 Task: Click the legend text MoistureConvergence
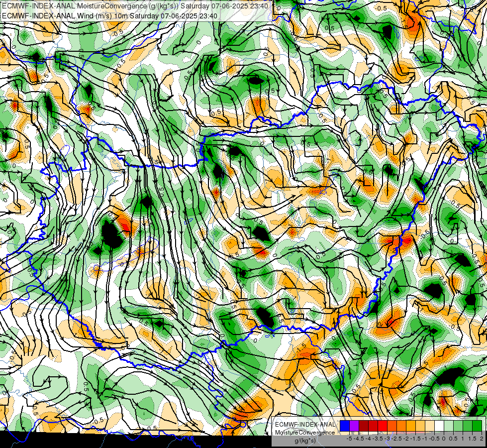305,433
